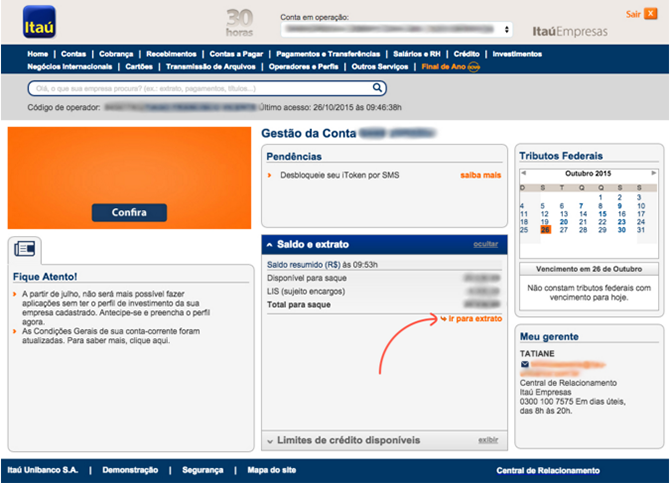
Task: Click Central de Relacionamento footer link
Action: click(548, 471)
